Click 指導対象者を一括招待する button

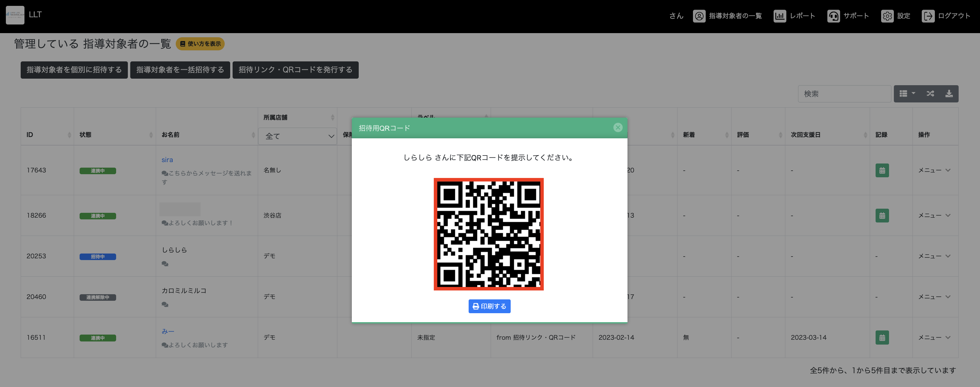click(180, 70)
